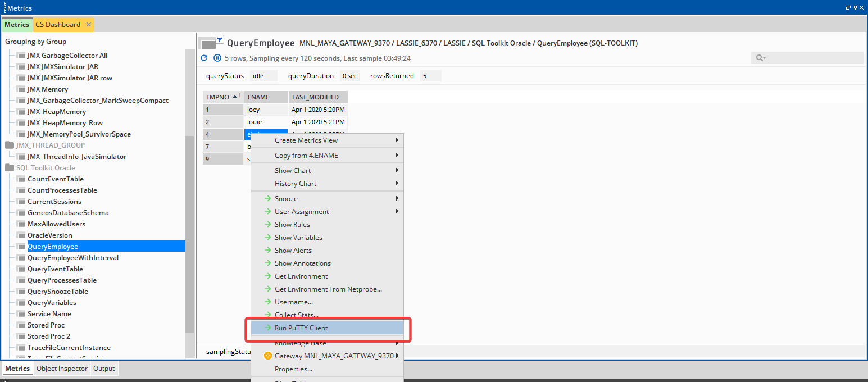The image size is (868, 382).
Task: Click the Gateway MNL_MAYA_GATEWAY_9370 status icon
Action: [267, 356]
